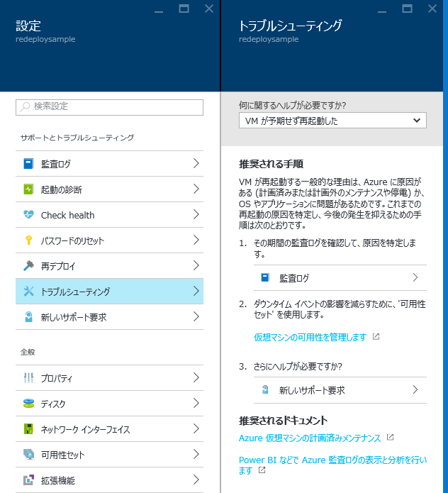Select Check health menu entry

109,215
